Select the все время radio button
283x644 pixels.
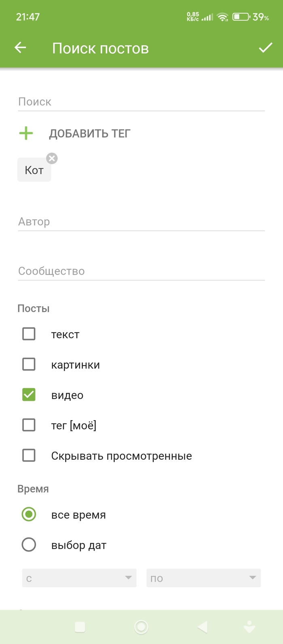coord(29,514)
